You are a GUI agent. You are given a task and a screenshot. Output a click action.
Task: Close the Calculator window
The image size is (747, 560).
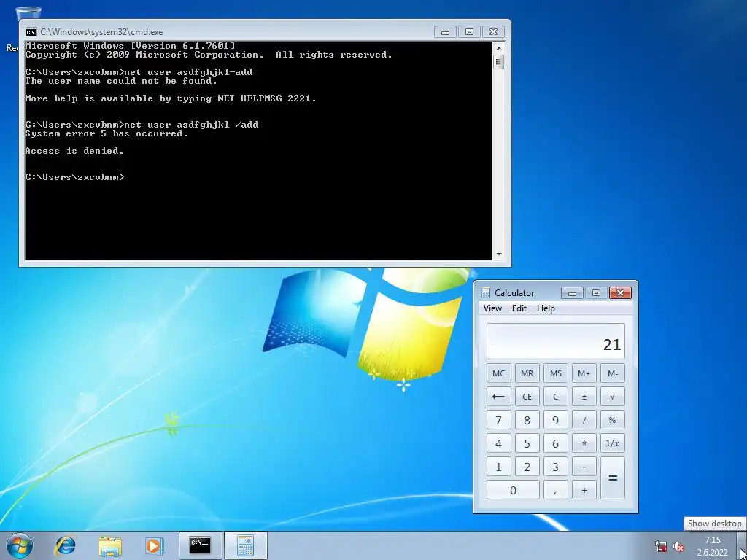tap(620, 293)
